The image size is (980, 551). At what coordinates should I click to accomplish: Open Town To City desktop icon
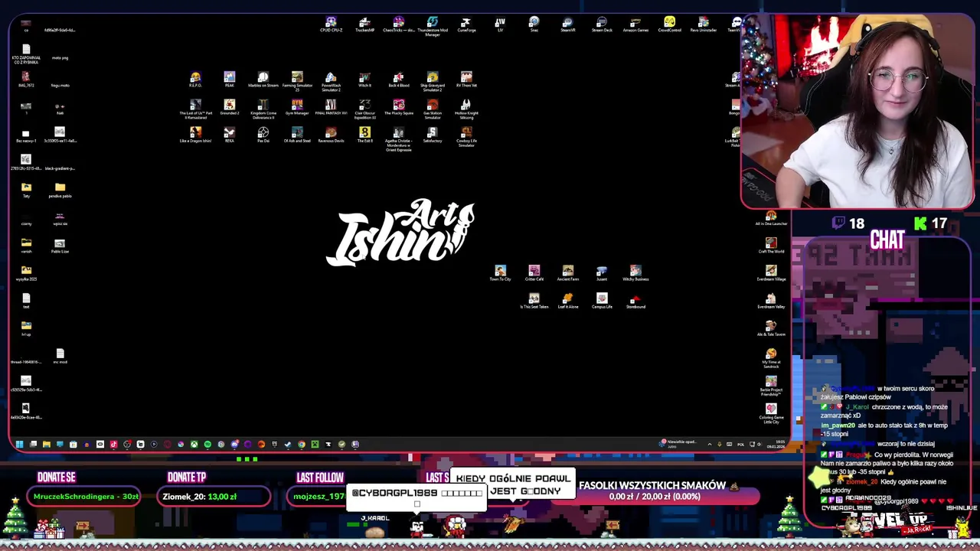[x=500, y=273]
